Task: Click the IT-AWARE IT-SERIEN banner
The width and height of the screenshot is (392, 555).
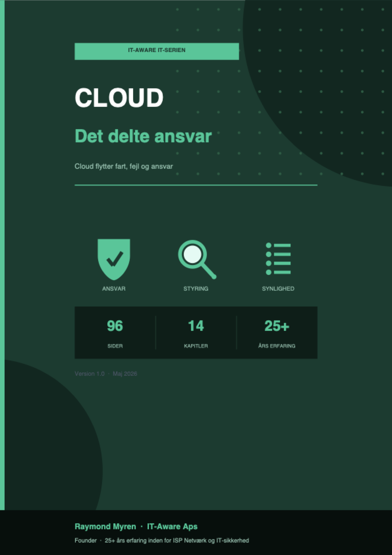Action: tap(157, 51)
